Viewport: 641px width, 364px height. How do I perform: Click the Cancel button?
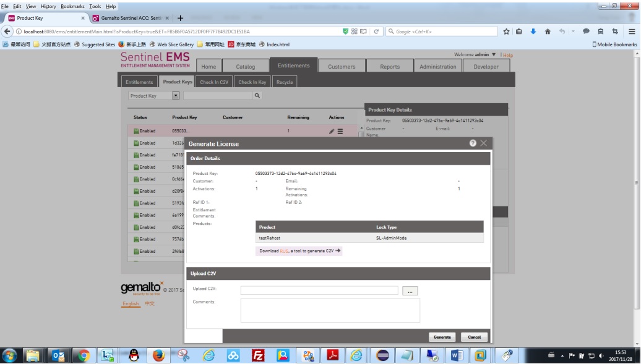[474, 337]
